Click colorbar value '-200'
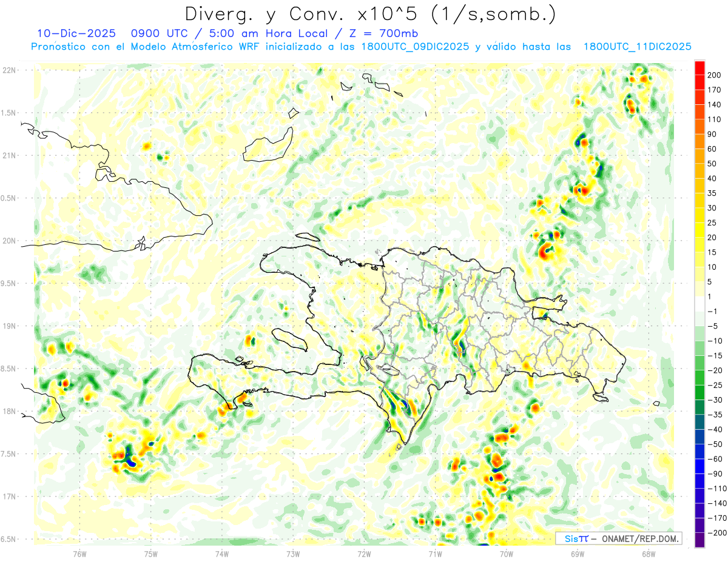 click(x=719, y=532)
